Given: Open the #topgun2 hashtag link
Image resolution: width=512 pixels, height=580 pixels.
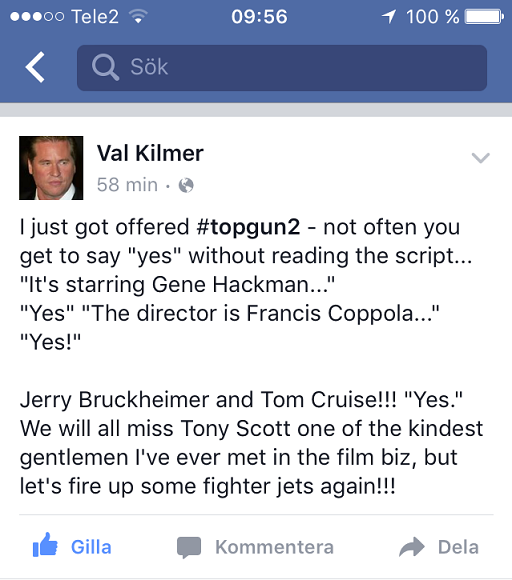Looking at the screenshot, I should (248, 227).
